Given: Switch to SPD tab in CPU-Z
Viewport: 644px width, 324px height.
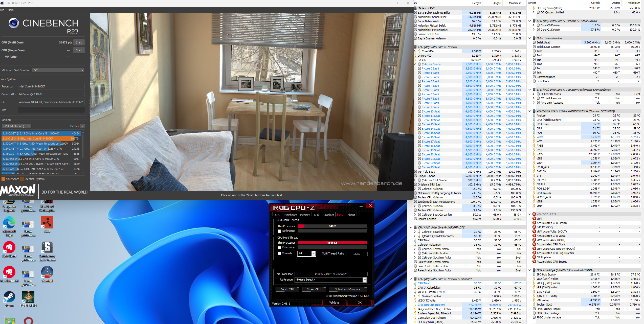Looking at the screenshot, I should 316,215.
